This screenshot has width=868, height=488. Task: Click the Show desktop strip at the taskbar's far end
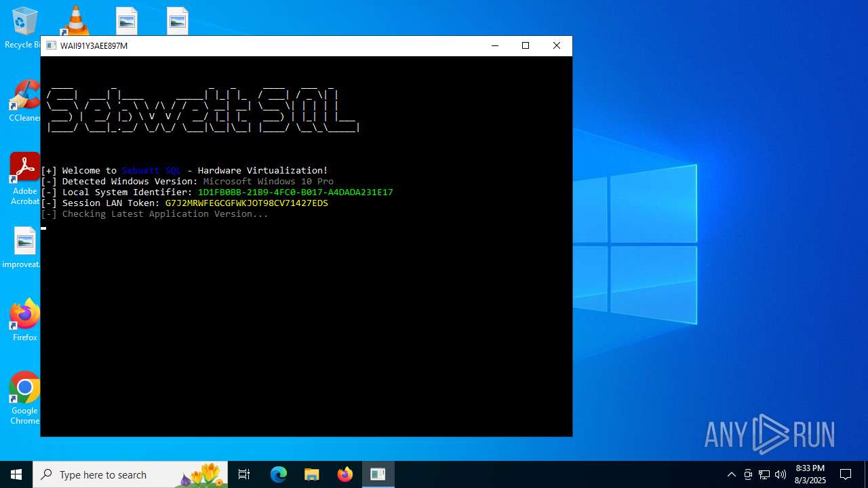(866, 474)
